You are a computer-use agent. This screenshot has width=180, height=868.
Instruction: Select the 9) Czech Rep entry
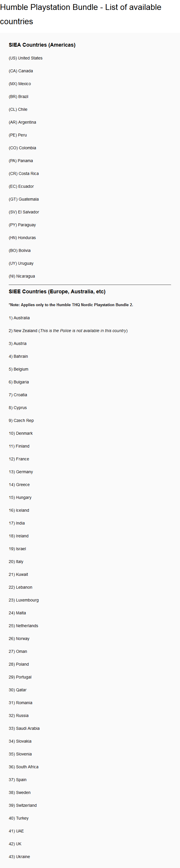21,420
